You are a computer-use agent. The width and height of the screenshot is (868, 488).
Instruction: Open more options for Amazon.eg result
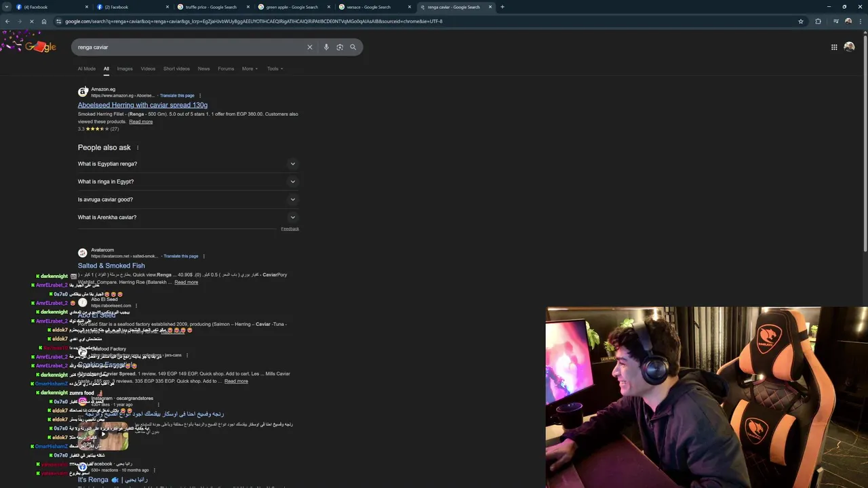(200, 96)
